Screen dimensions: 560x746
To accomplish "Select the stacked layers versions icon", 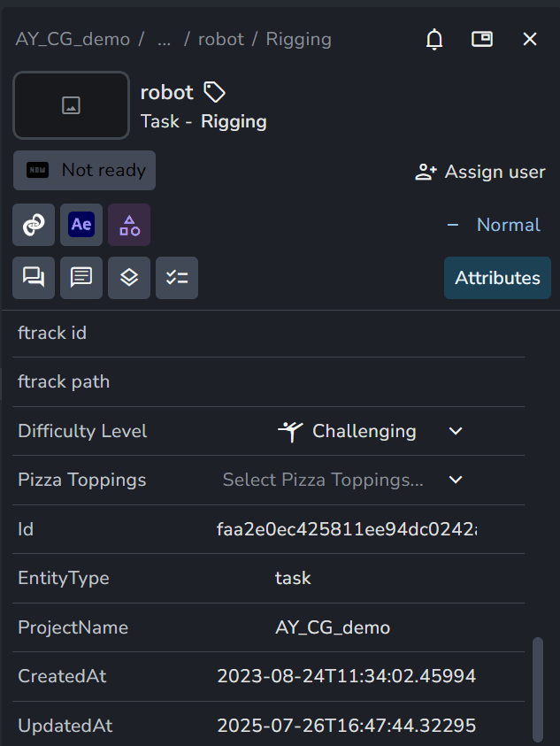I will [129, 278].
